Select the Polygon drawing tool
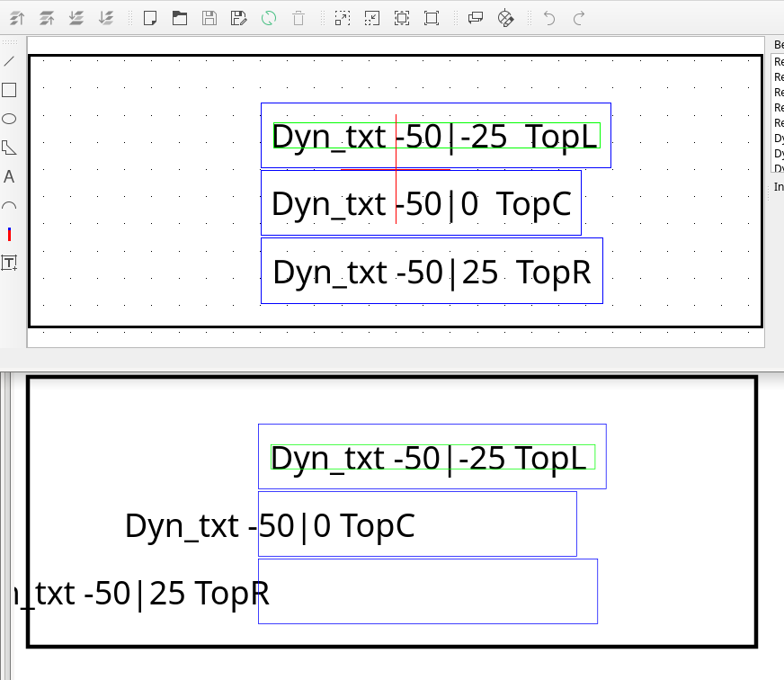The image size is (784, 680). (9, 148)
